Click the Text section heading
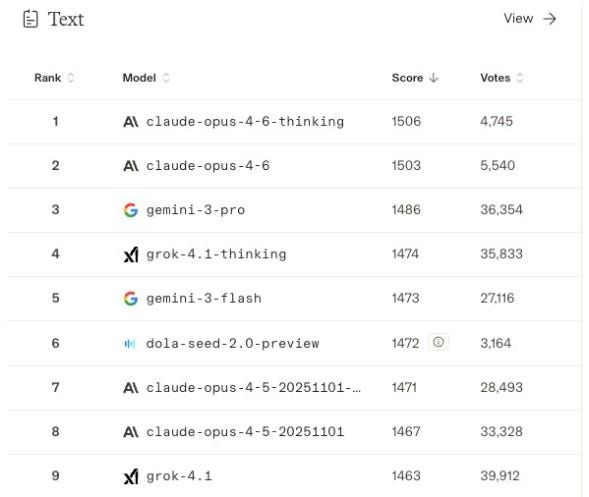Viewport: 589px width, 497px height. point(66,19)
